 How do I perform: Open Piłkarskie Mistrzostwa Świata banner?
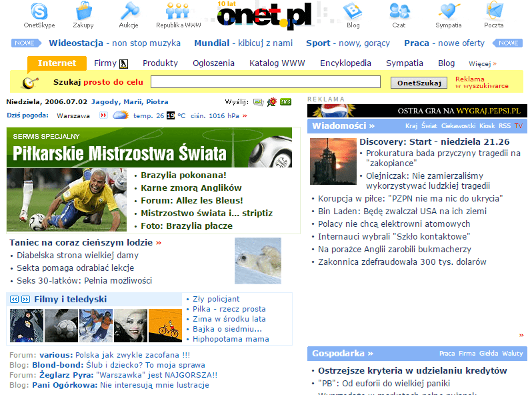[x=149, y=147]
